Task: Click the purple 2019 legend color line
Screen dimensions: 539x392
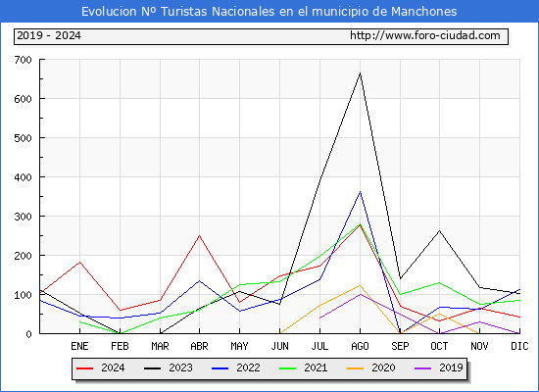Action: (422, 368)
